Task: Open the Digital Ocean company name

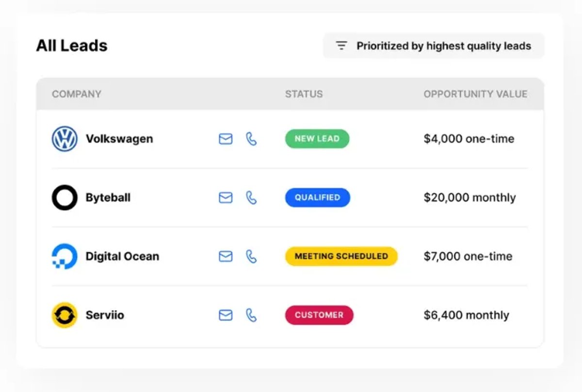Action: [122, 256]
